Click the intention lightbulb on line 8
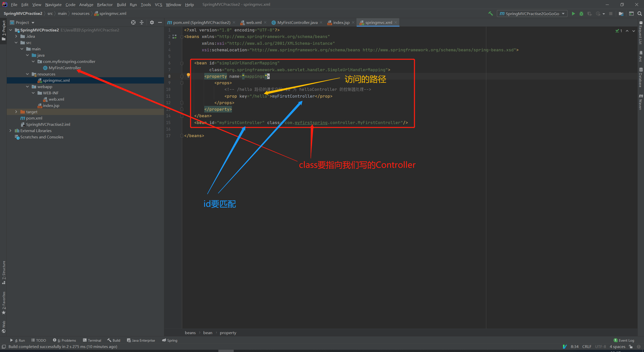This screenshot has height=352, width=644. tap(188, 75)
